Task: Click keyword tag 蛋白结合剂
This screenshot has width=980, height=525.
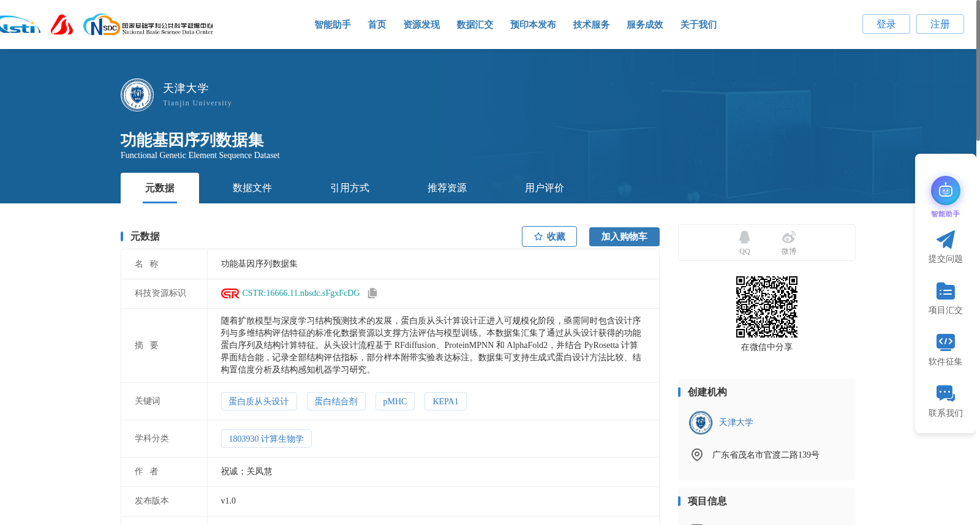Action: pyautogui.click(x=336, y=401)
